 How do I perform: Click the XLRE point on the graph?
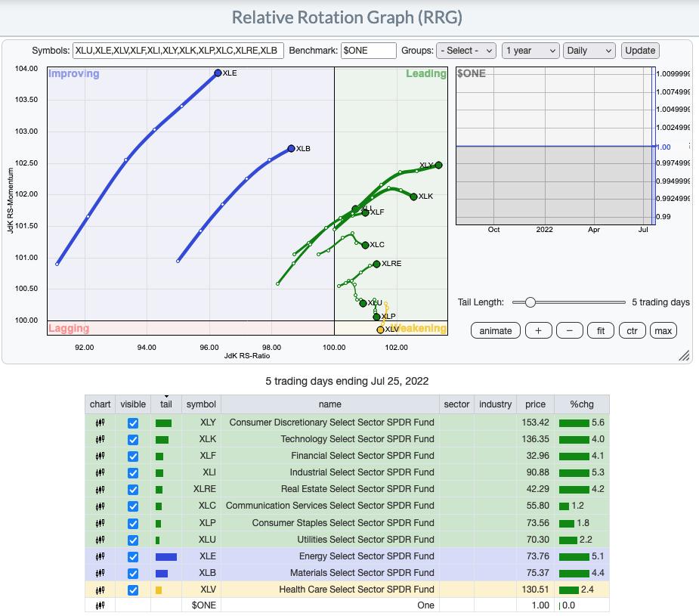coord(376,264)
